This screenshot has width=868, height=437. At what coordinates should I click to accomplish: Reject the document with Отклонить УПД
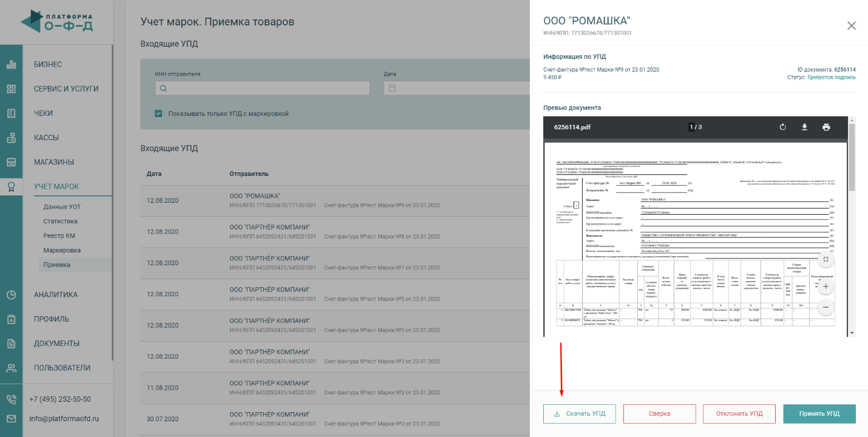[x=739, y=414]
